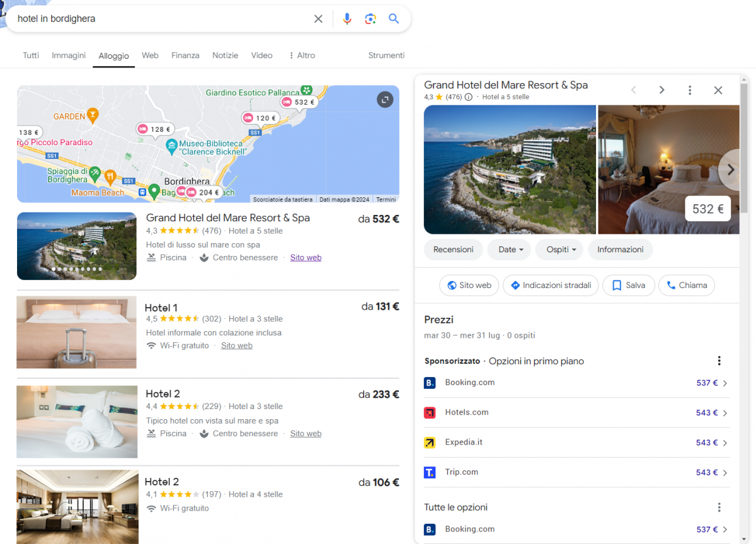Expand the map to full view
Viewport: 756px width, 544px height.
[x=384, y=100]
